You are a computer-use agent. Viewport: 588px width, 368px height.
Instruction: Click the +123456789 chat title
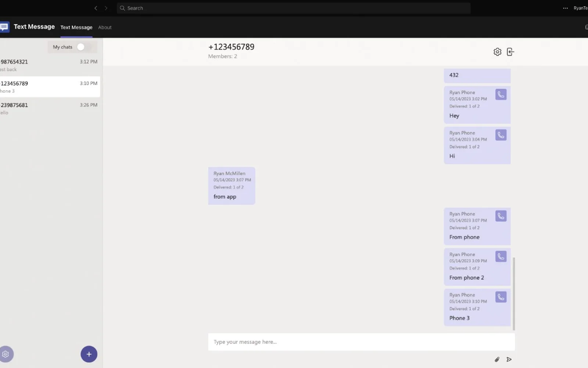coord(231,47)
